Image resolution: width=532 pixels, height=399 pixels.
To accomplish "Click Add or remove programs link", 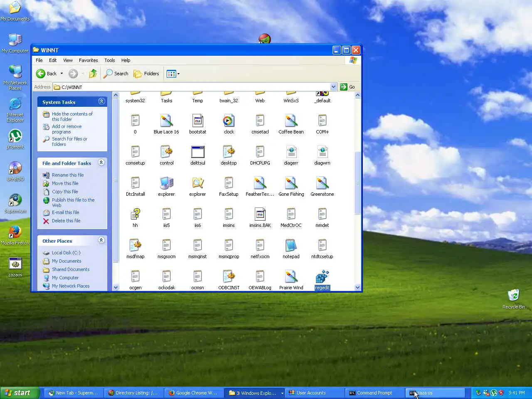I will click(67, 129).
